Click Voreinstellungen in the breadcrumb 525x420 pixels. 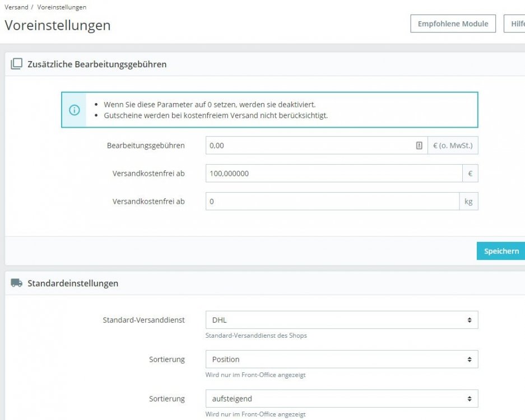click(61, 7)
